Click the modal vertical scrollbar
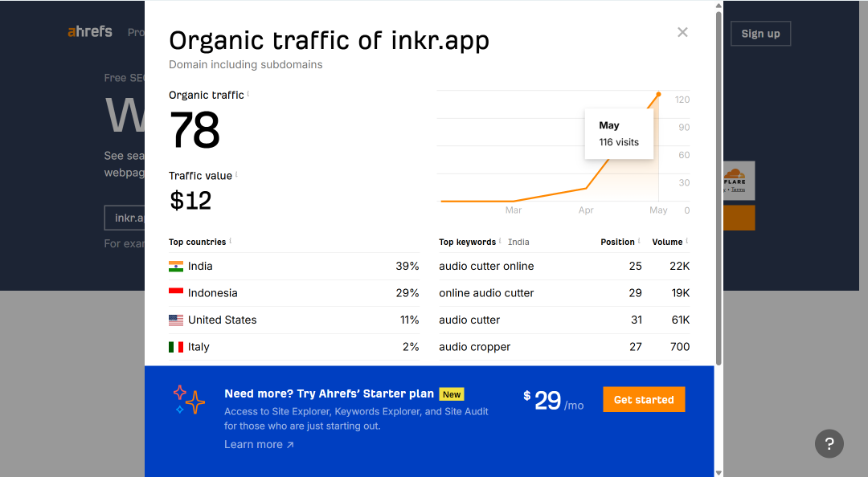868x477 pixels. click(719, 188)
